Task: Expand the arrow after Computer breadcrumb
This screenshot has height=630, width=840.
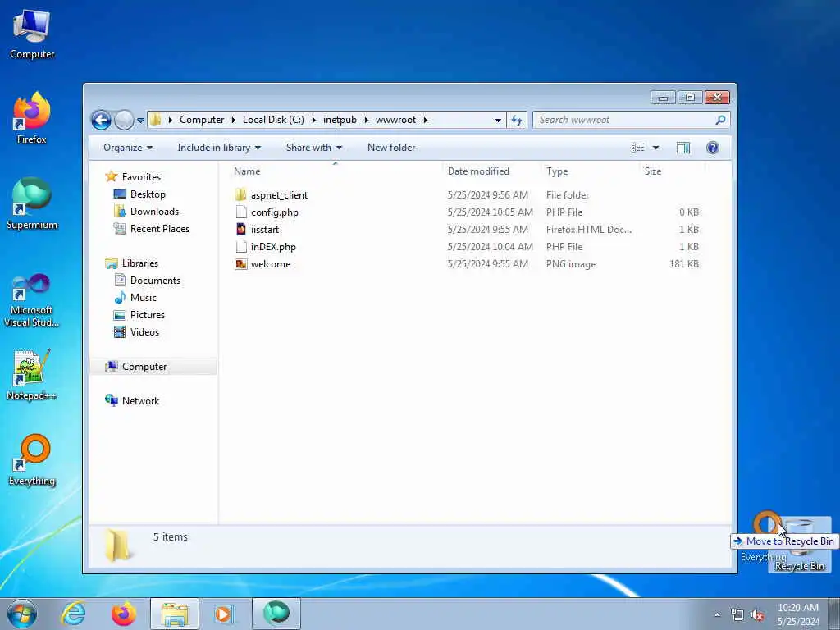Action: [x=234, y=120]
